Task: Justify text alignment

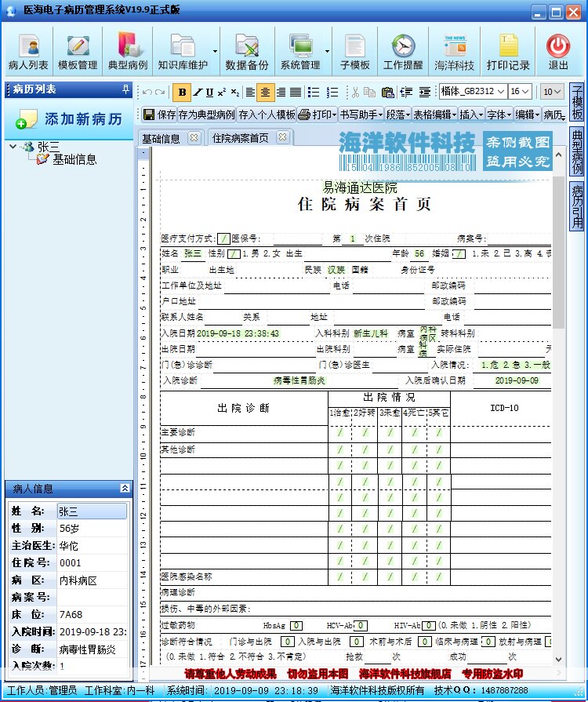Action: tap(296, 93)
